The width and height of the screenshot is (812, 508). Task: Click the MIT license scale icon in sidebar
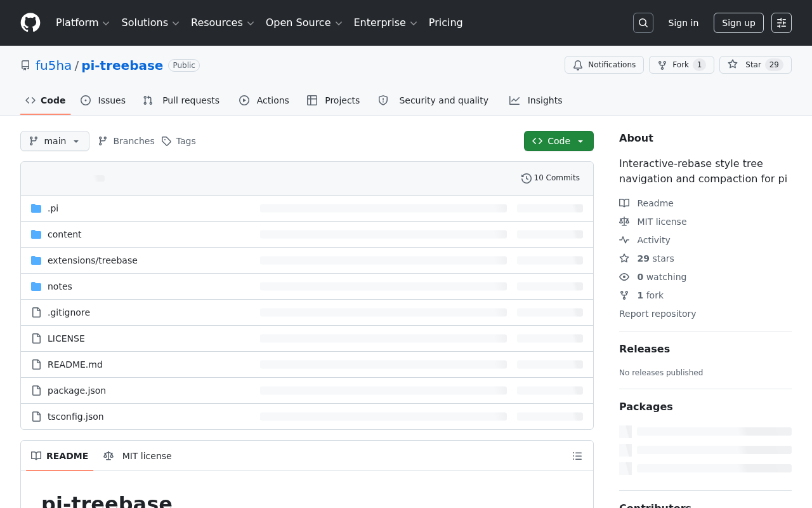pyautogui.click(x=624, y=222)
